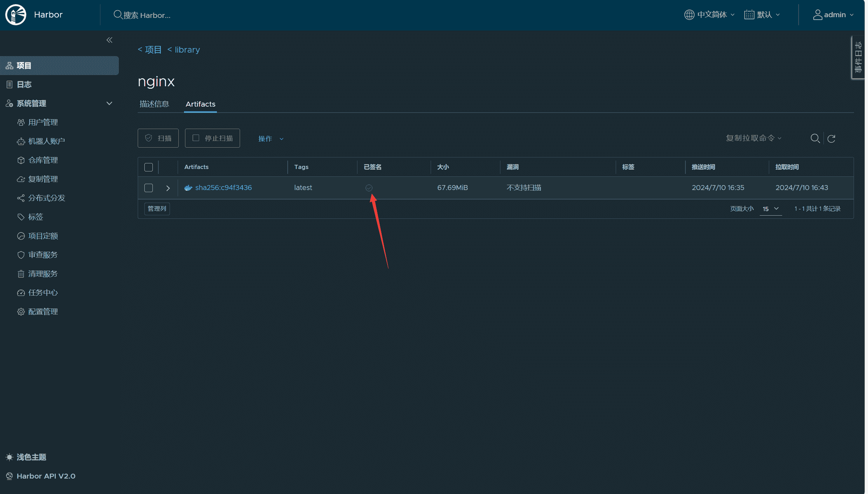Sort by the 推送时间 column header
Image resolution: width=868 pixels, height=494 pixels.
[703, 167]
